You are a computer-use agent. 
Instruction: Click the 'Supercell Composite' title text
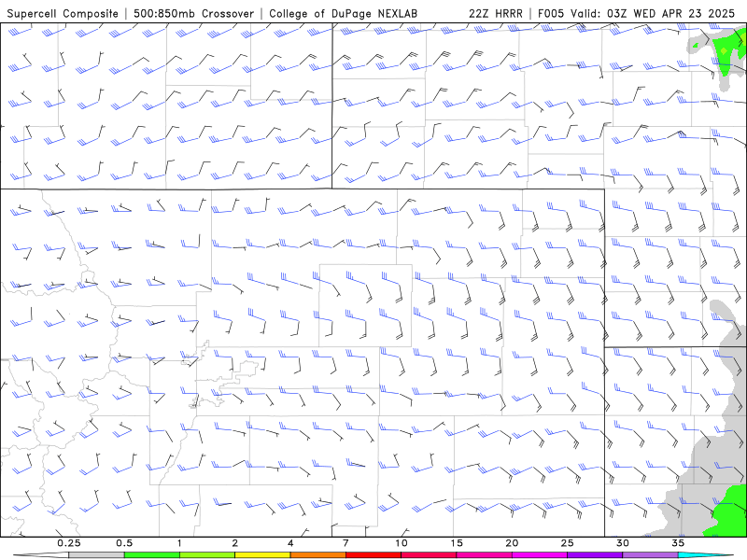click(63, 14)
